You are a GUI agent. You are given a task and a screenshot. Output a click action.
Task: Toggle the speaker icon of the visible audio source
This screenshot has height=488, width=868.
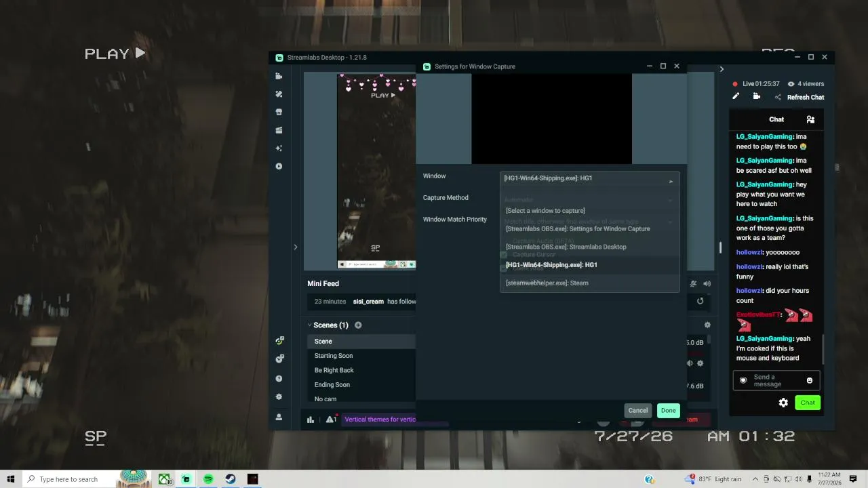pyautogui.click(x=690, y=363)
